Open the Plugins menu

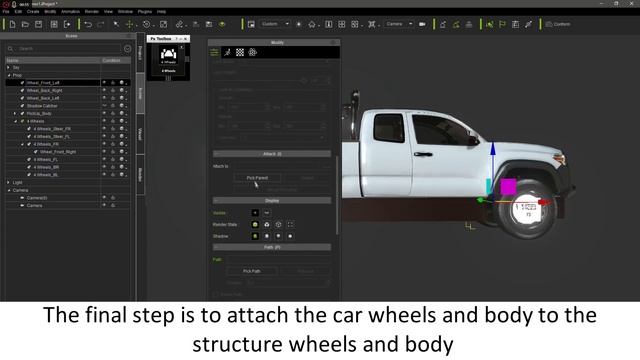[x=144, y=12]
